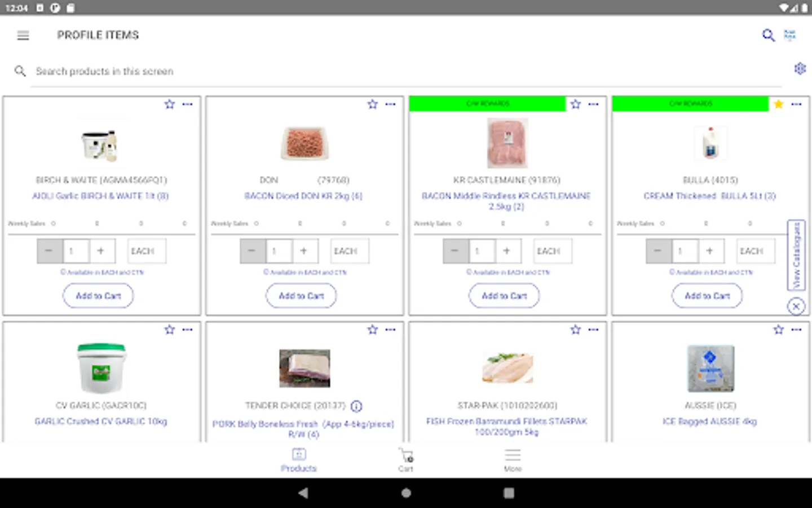Close the View Catalogues side tab

tap(796, 306)
